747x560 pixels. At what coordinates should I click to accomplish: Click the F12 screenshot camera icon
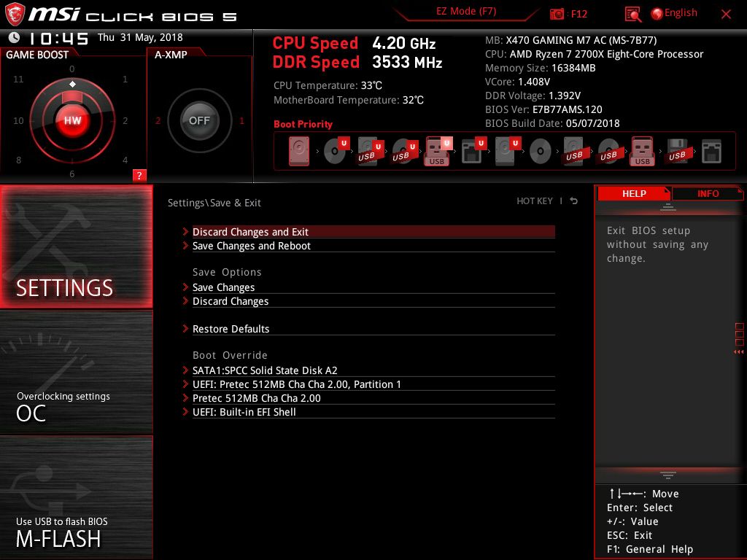coord(557,15)
